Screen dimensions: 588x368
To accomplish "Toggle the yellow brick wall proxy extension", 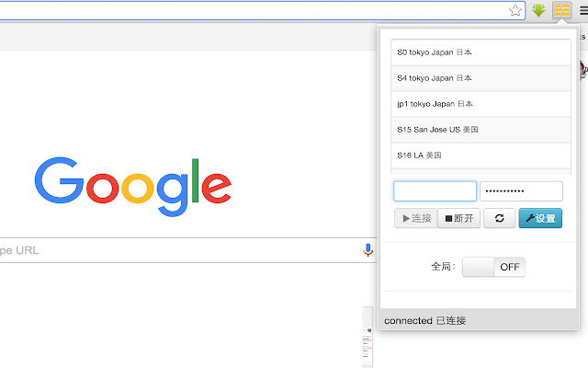I will [x=561, y=10].
